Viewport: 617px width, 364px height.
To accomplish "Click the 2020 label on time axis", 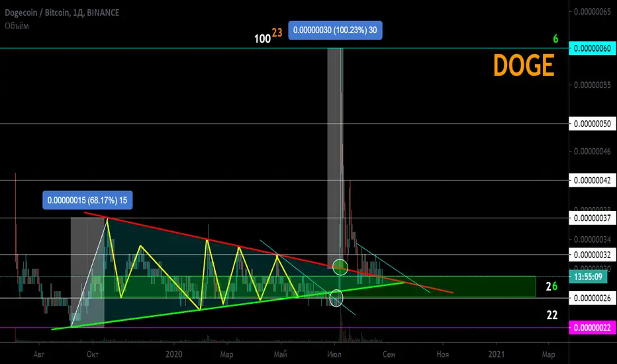I will point(174,355).
